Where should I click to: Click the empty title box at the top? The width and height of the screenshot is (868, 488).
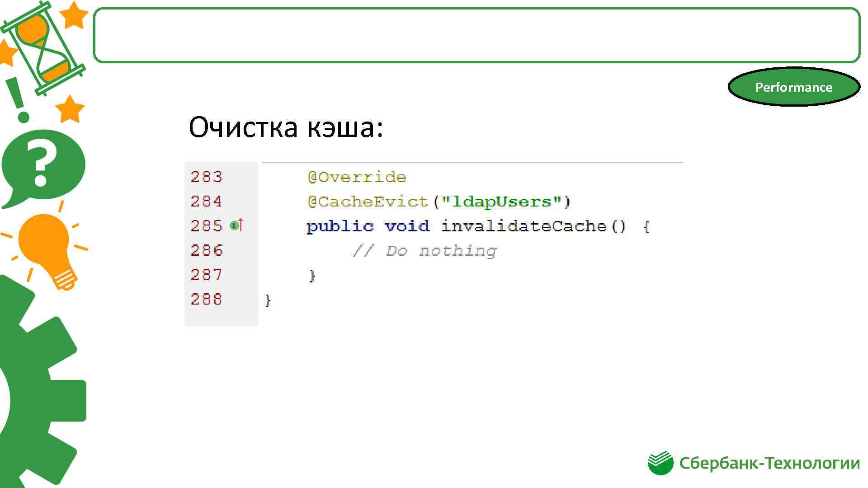476,35
